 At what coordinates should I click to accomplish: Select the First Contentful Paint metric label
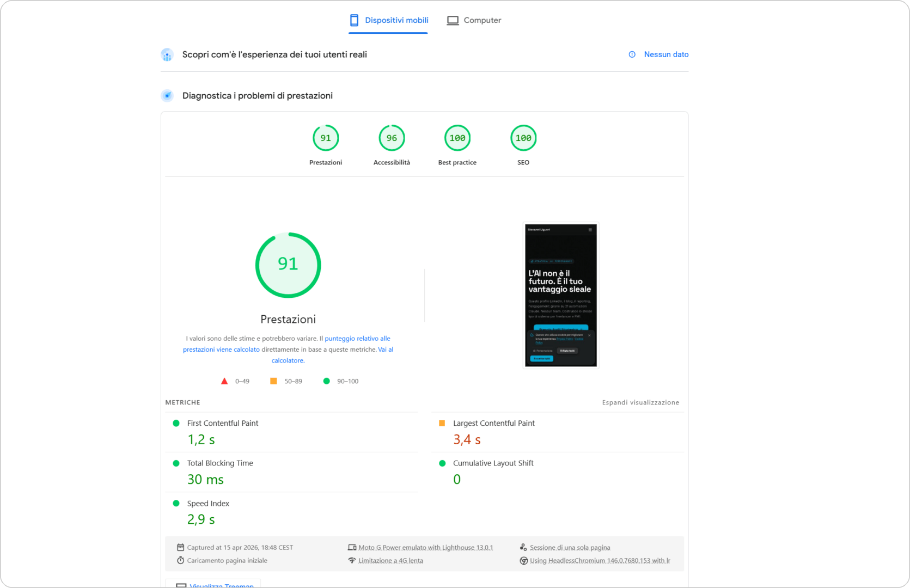click(223, 423)
